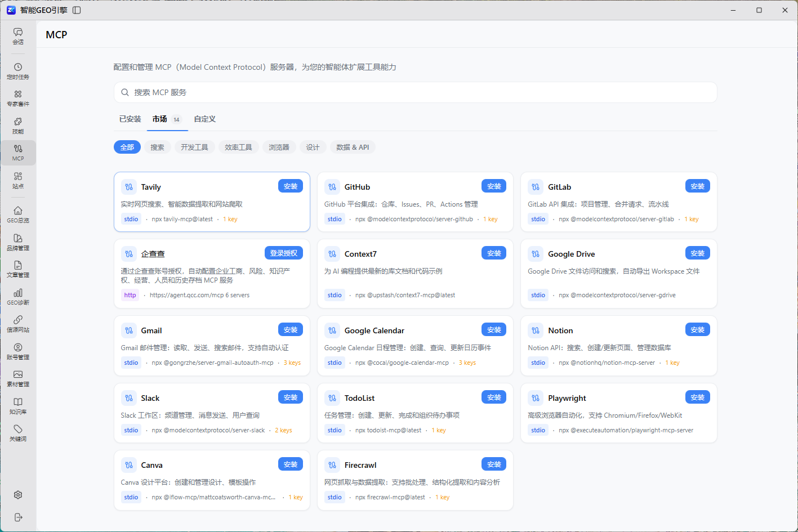Screen dimensions: 798x532
Task: Install the TodoList MCP server
Action: 494,397
